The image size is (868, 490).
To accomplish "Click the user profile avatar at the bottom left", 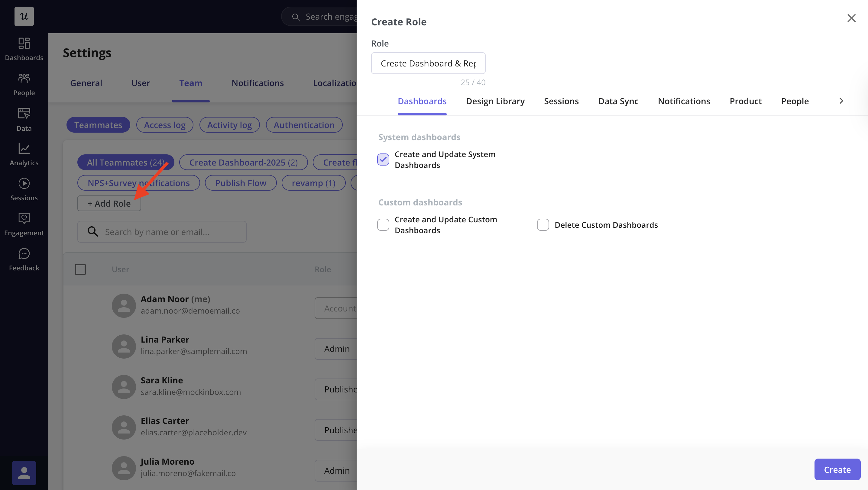I will point(24,472).
